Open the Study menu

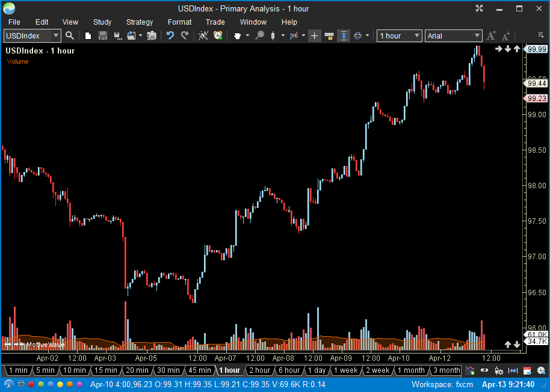(x=102, y=22)
